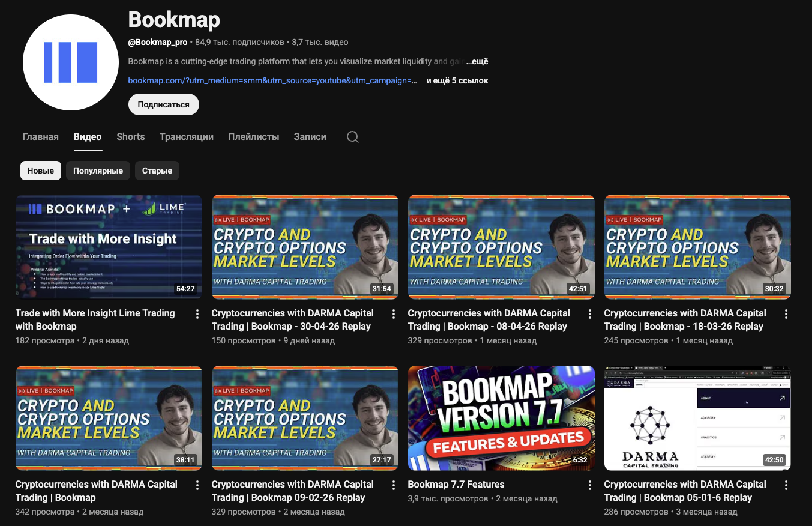Play the thumbnail with 42:51 duration
Image resolution: width=812 pixels, height=526 pixels.
click(x=501, y=246)
